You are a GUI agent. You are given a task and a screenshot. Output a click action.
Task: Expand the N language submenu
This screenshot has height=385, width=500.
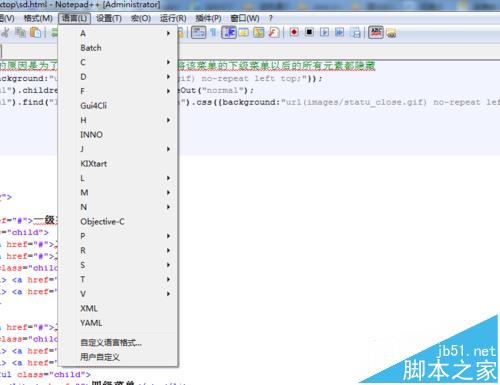(118, 207)
